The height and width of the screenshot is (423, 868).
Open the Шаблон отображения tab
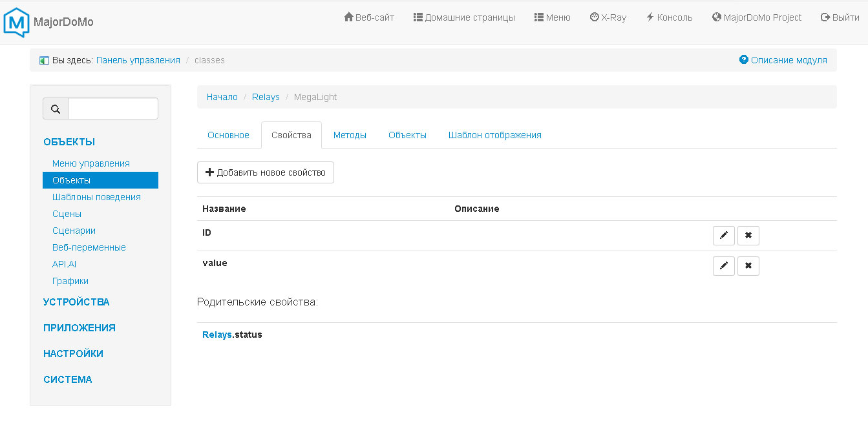tap(494, 135)
